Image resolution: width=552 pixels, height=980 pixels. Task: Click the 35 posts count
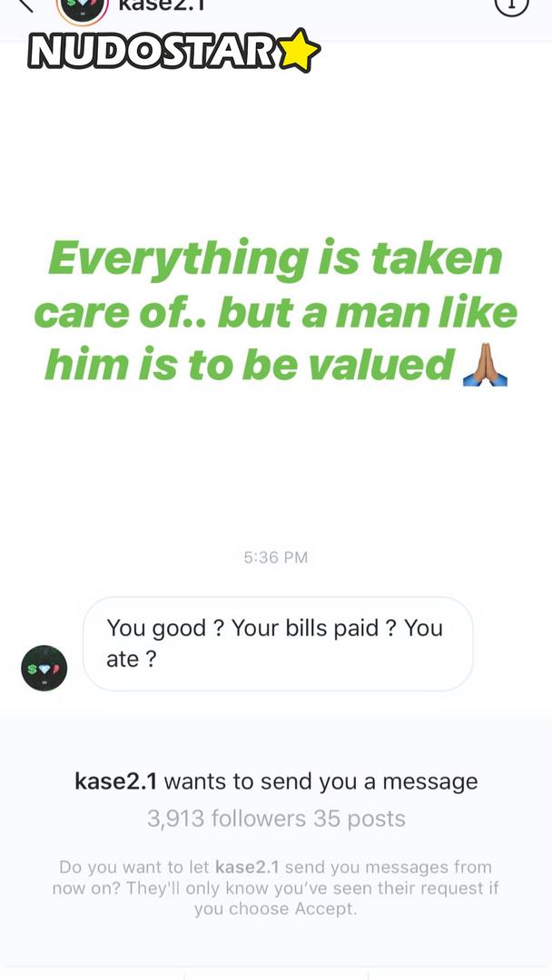click(x=360, y=818)
